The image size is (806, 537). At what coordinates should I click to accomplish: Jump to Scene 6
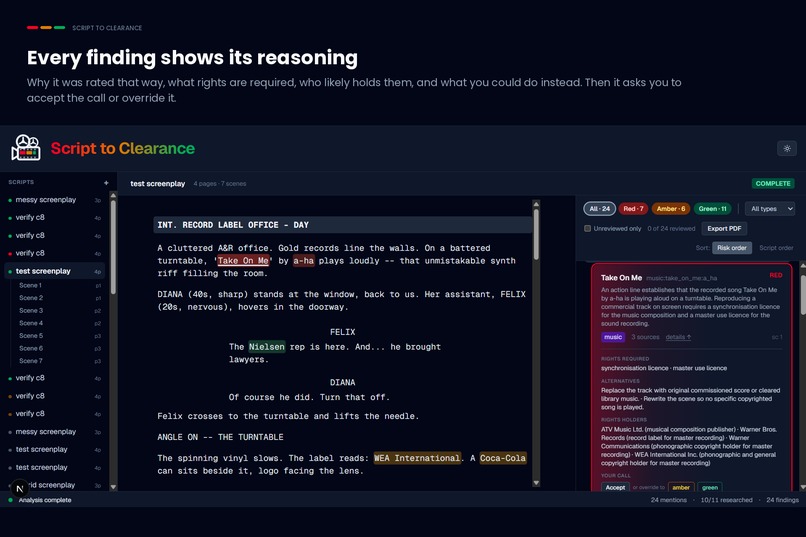point(31,348)
